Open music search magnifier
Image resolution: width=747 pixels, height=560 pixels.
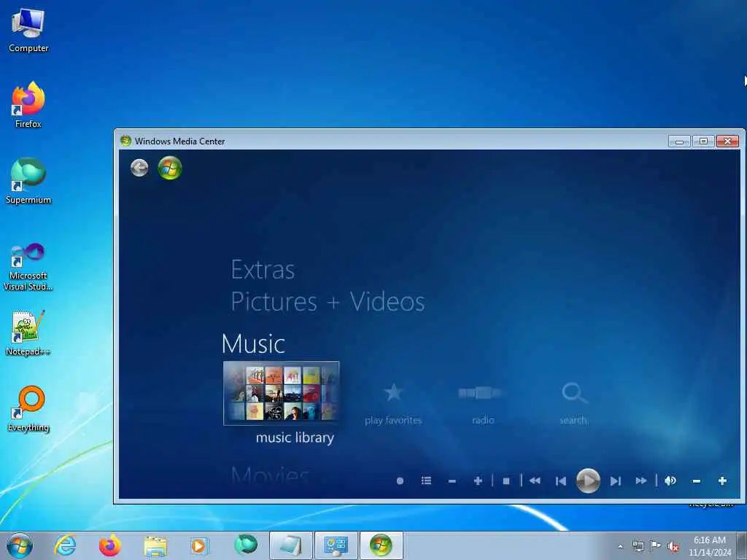tap(574, 393)
